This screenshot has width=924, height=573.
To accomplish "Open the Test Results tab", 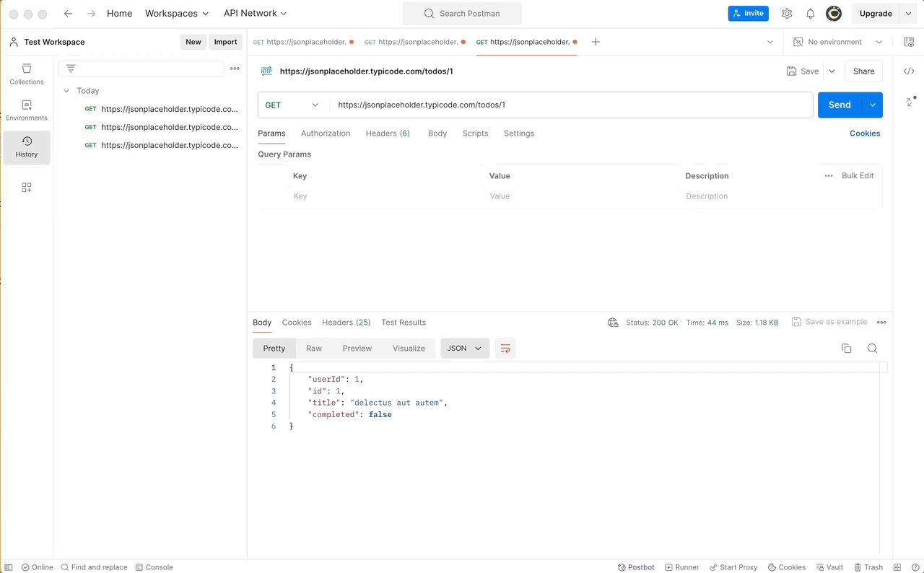I will pos(404,323).
